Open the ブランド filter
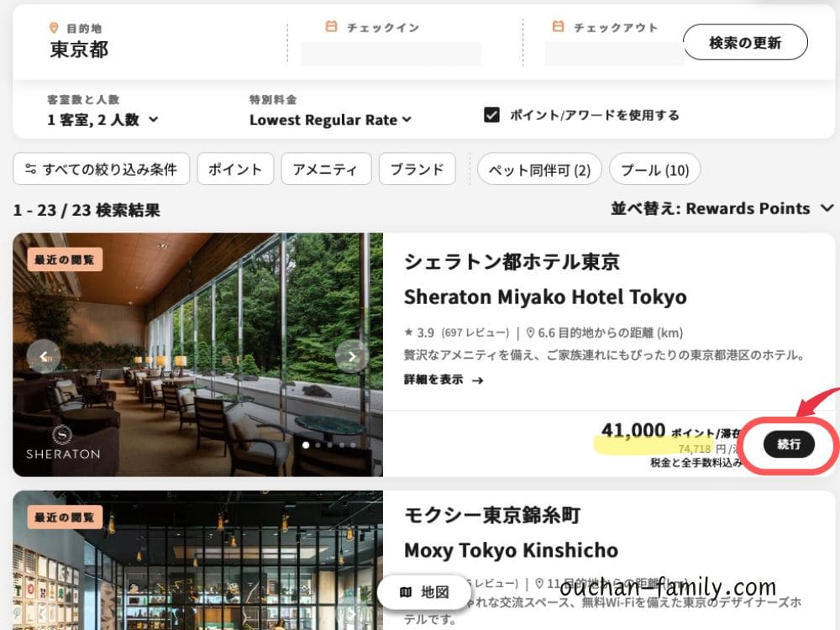Screen dimensions: 840x630 tap(417, 170)
